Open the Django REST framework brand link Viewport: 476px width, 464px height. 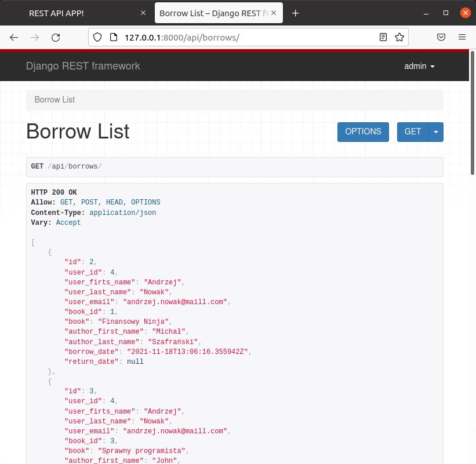(83, 66)
